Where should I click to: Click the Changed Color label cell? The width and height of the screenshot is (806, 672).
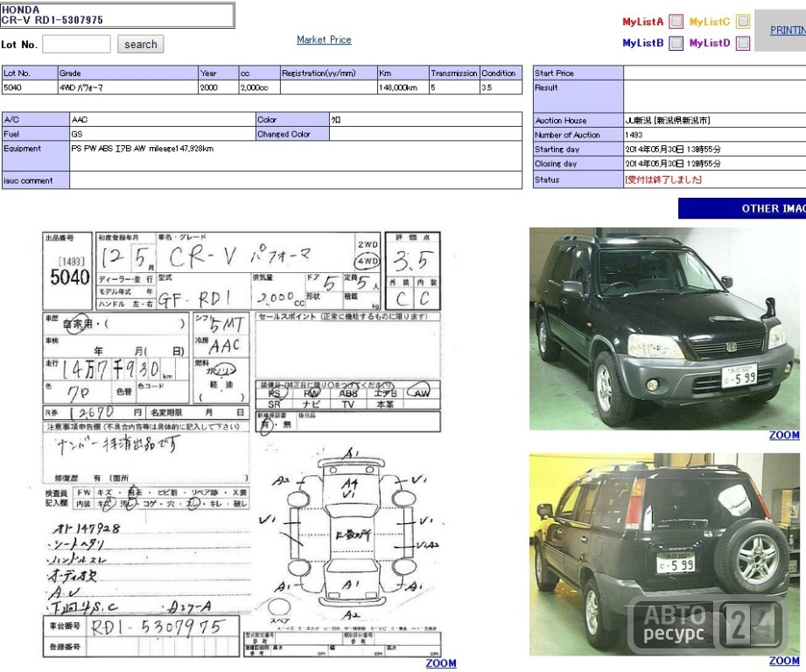[292, 134]
